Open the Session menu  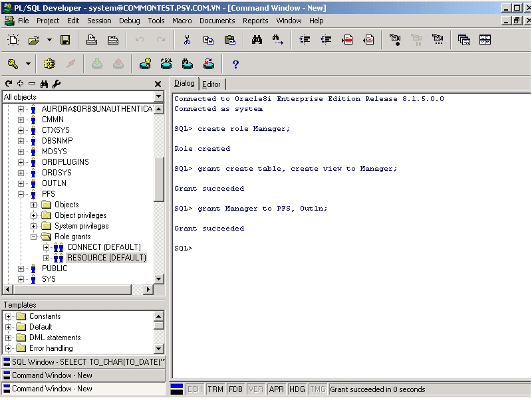point(99,21)
